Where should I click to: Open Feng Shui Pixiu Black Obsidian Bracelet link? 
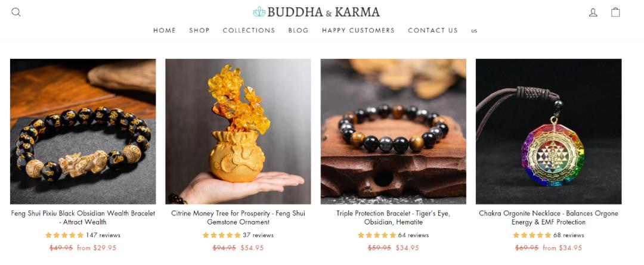(83, 218)
